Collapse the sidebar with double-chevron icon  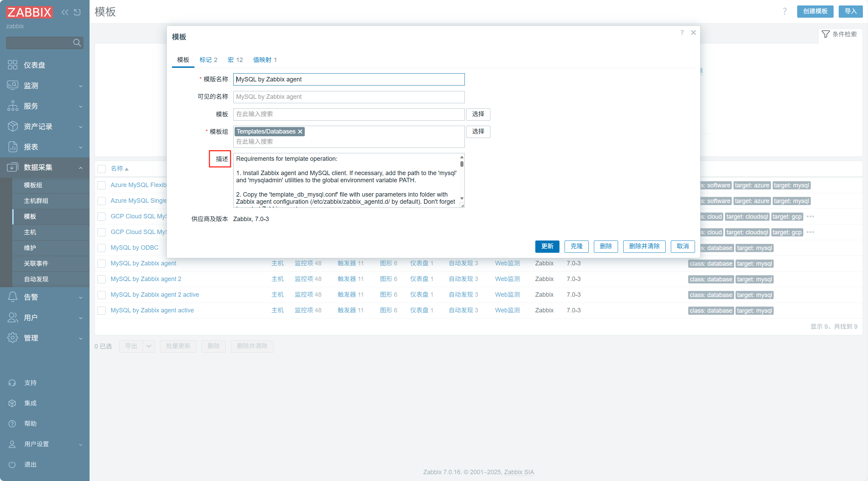65,12
